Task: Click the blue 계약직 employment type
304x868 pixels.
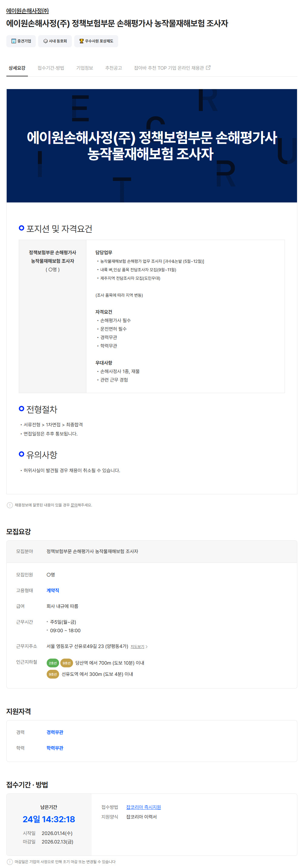Action: coord(52,590)
